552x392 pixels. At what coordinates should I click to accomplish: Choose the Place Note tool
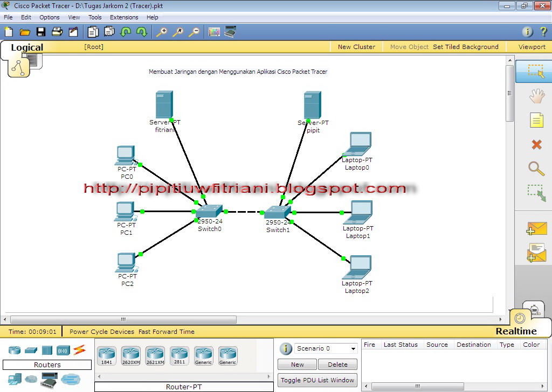point(536,120)
